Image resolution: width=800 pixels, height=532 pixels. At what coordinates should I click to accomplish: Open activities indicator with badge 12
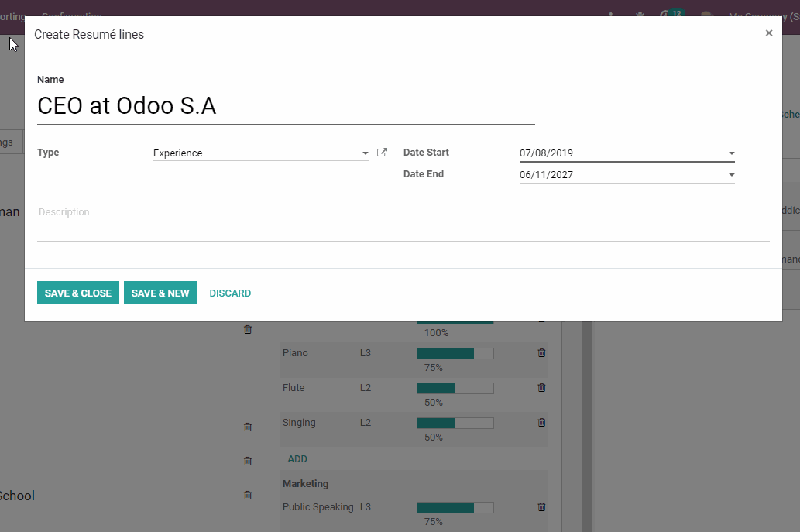(671, 14)
